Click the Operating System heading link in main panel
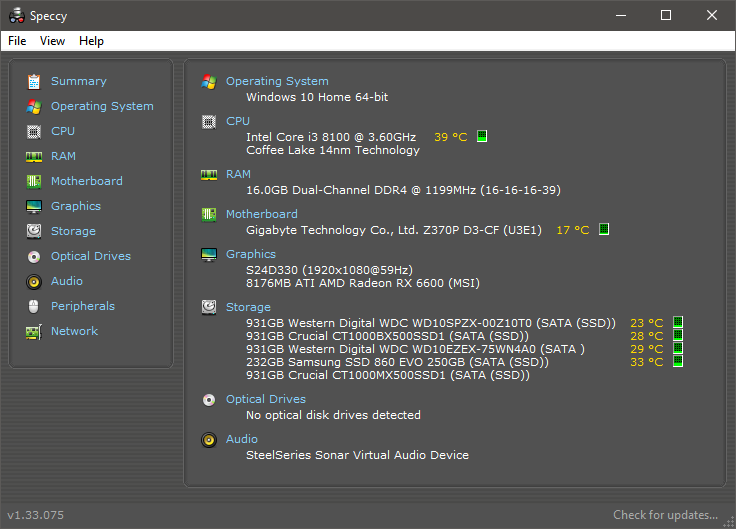The width and height of the screenshot is (736, 529). (x=277, y=81)
